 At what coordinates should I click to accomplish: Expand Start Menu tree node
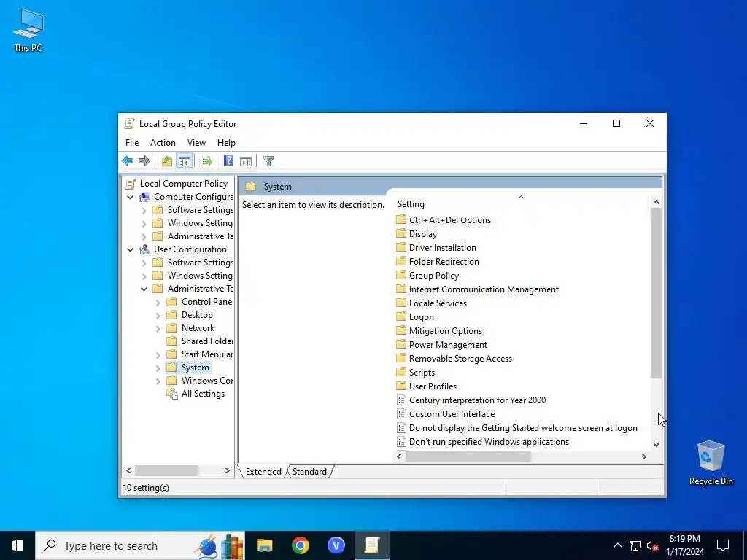click(x=158, y=354)
